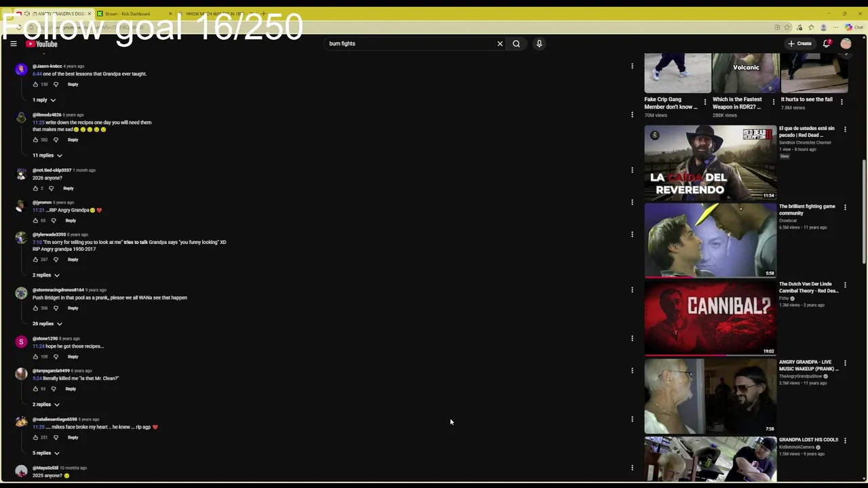Screen dimensions: 868x488
Task: Start voice search with the microphone
Action: [x=539, y=43]
